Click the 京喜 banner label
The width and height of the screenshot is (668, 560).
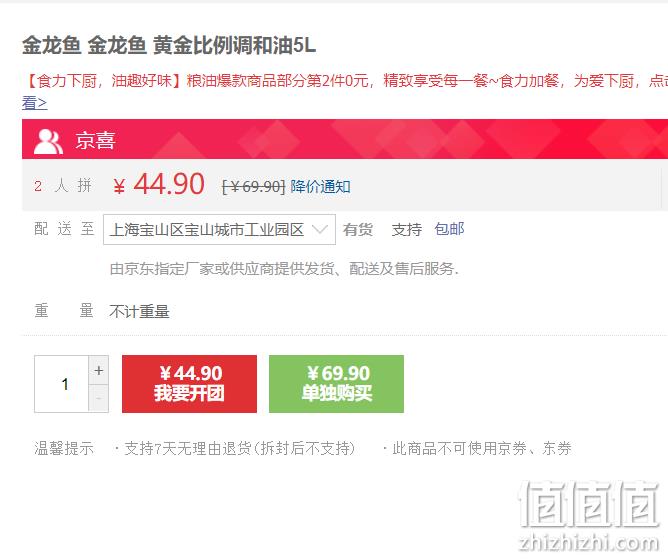[x=95, y=141]
